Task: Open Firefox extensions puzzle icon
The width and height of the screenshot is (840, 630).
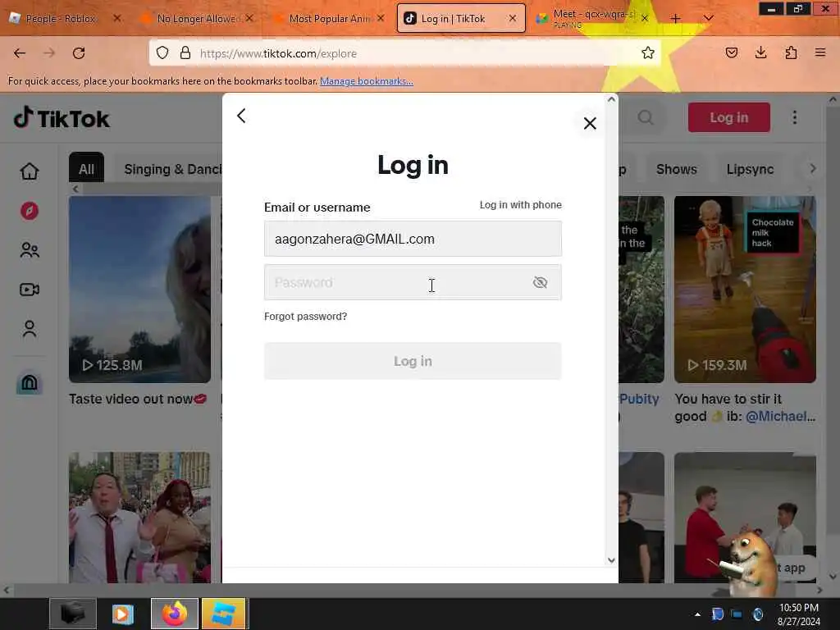Action: click(791, 53)
